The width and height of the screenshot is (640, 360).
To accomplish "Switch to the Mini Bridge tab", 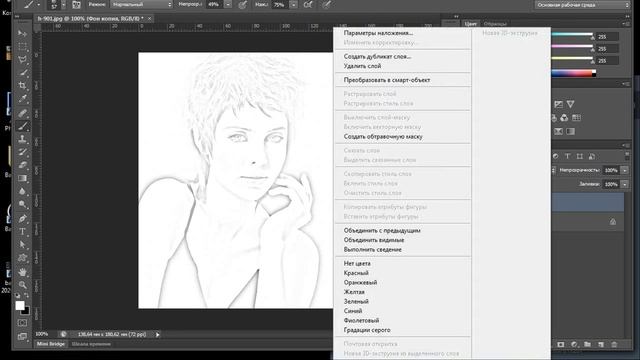I will [51, 344].
